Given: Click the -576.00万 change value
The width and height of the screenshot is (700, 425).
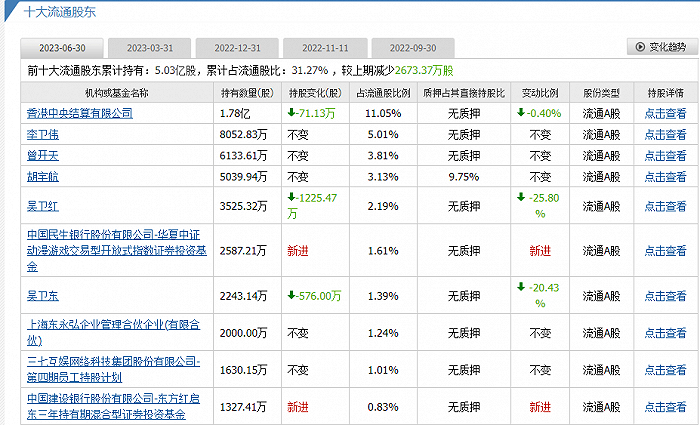Looking at the screenshot, I should 314,296.
